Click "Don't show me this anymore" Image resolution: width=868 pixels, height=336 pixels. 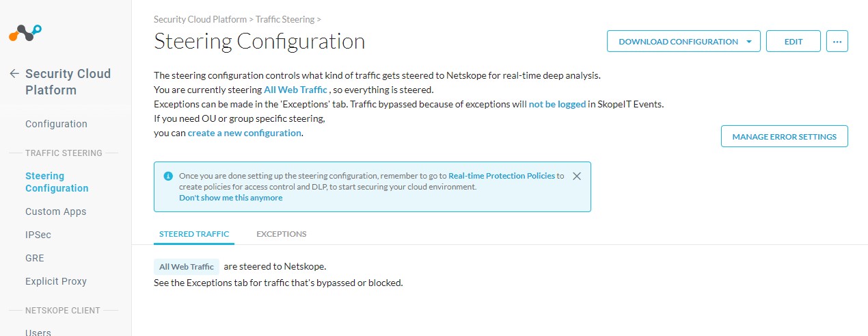tap(230, 198)
